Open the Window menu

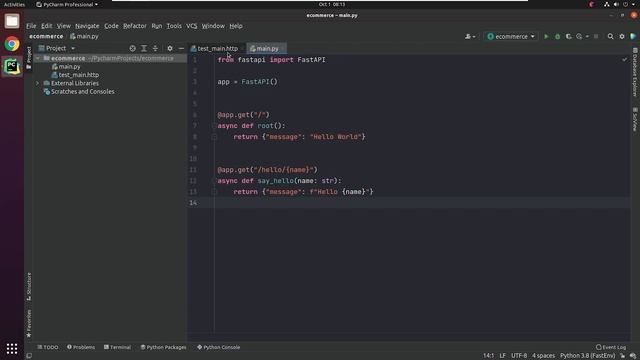(213, 26)
